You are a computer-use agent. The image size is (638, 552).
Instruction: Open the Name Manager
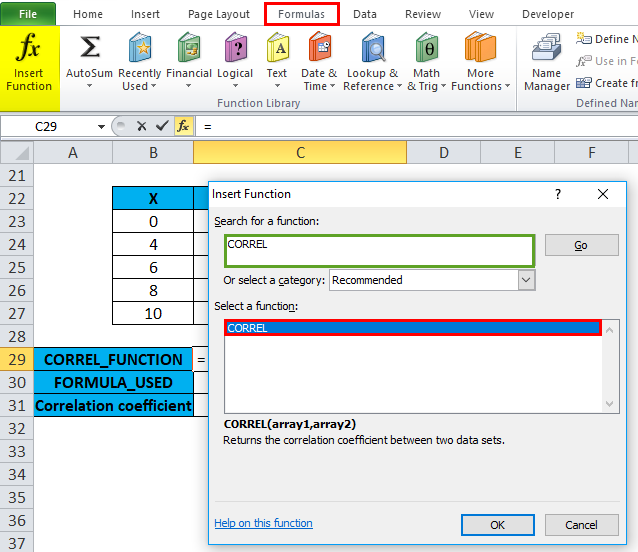click(x=546, y=62)
